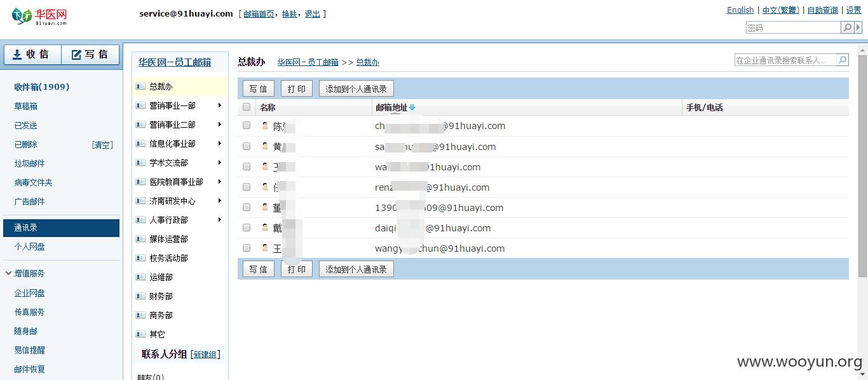Expand the 济南研发中心 submenu arrow
The width and height of the screenshot is (868, 380).
[220, 201]
